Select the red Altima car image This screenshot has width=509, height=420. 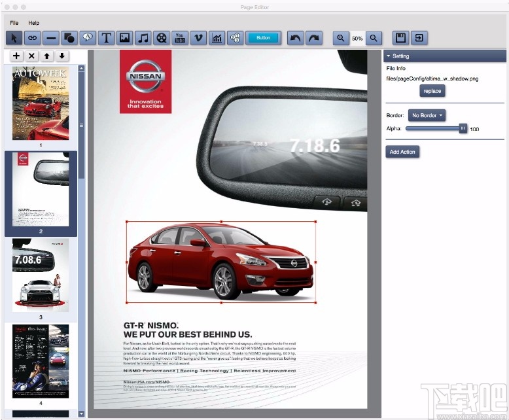[x=221, y=262]
